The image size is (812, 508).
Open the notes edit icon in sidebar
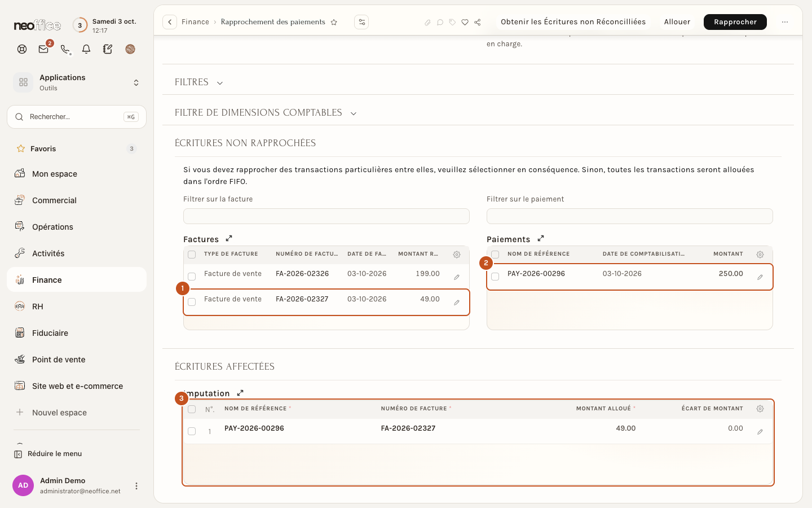point(108,49)
